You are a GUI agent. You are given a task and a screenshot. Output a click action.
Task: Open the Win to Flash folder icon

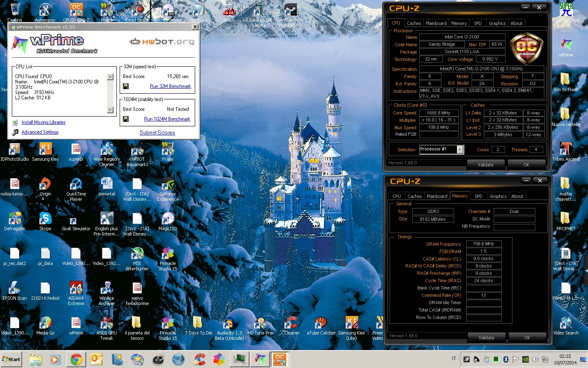566,82
